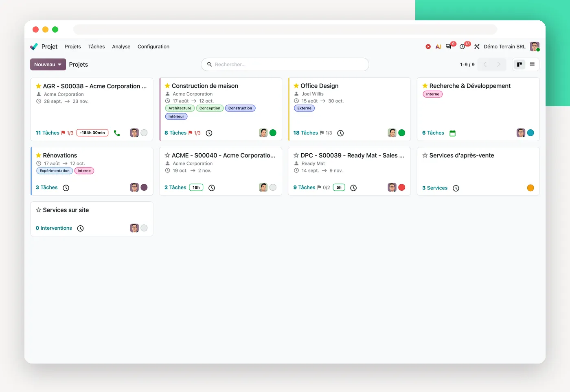570x392 pixels.
Task: Open the Configuration menu
Action: (x=153, y=47)
